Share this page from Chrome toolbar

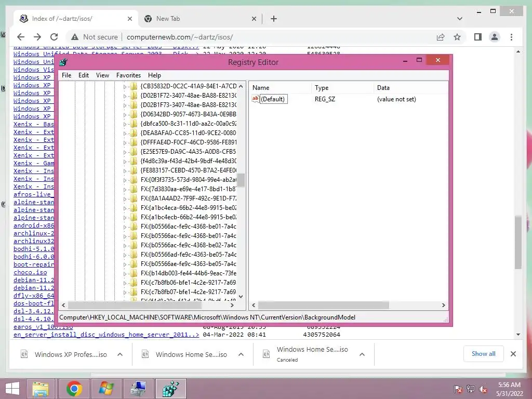pyautogui.click(x=441, y=37)
